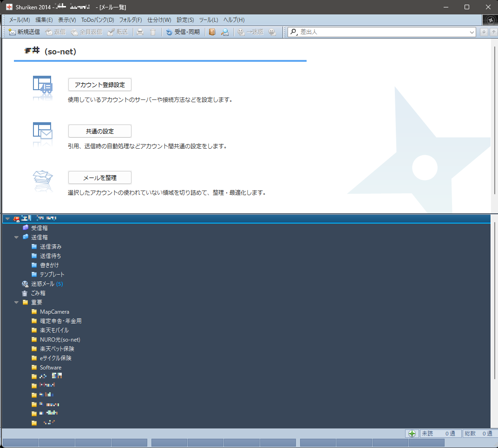This screenshot has height=448, width=498.
Task: Select the 送信済み folder
Action: click(x=51, y=247)
